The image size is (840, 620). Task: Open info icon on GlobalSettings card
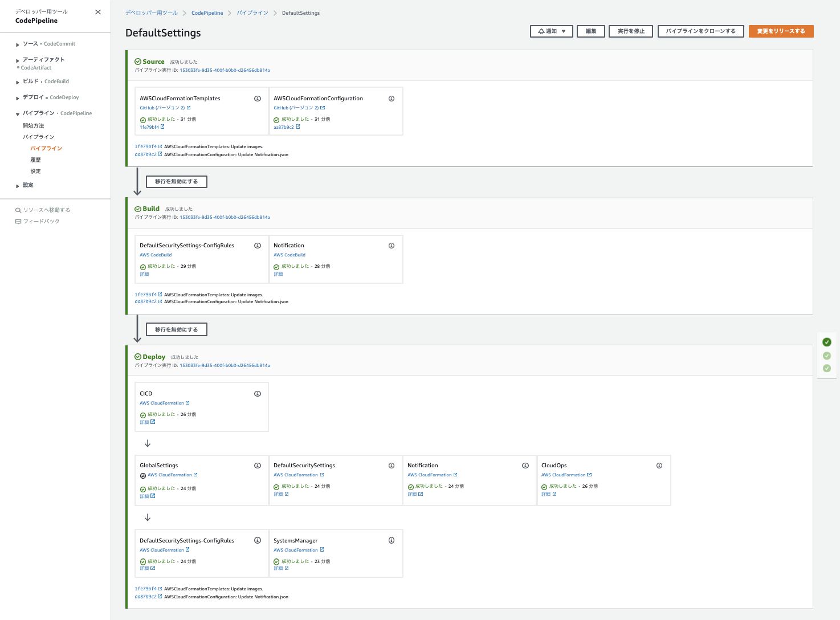point(258,466)
